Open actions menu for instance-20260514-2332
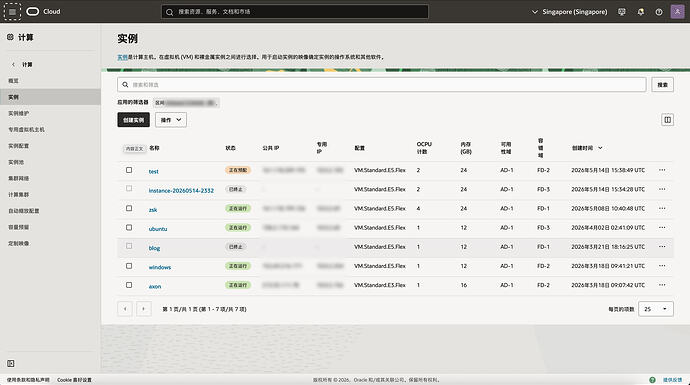The height and width of the screenshot is (385, 690). coord(662,189)
